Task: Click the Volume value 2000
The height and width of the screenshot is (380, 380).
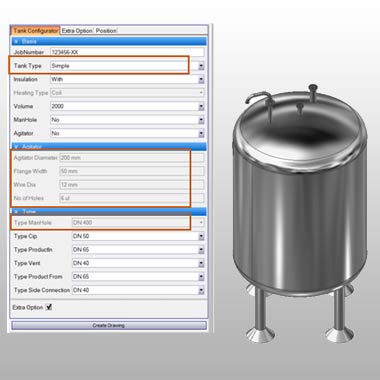Action: click(57, 106)
